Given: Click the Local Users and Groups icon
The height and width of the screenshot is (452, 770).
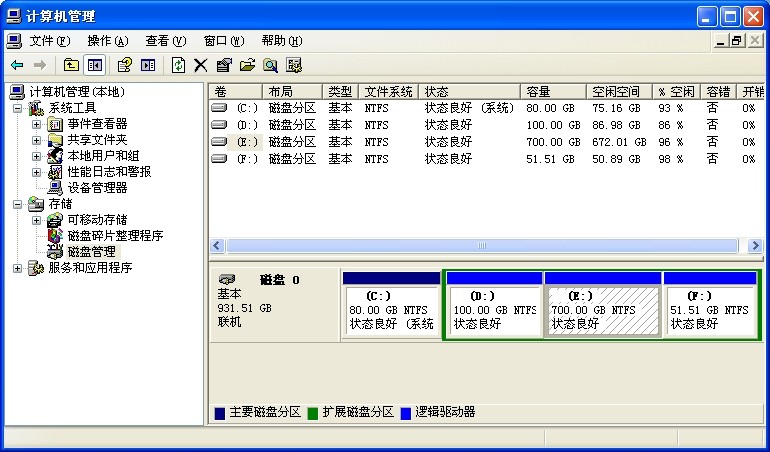Looking at the screenshot, I should click(x=55, y=156).
